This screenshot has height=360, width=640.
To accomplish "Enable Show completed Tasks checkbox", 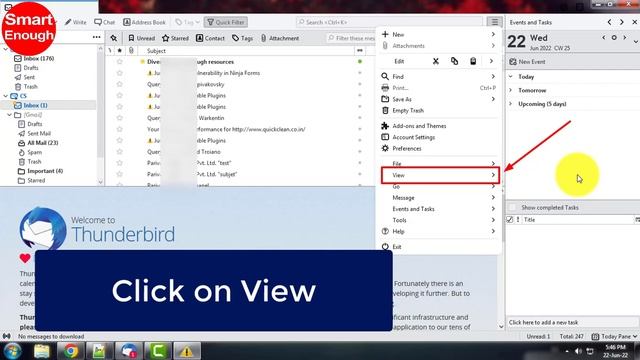I will (513, 207).
